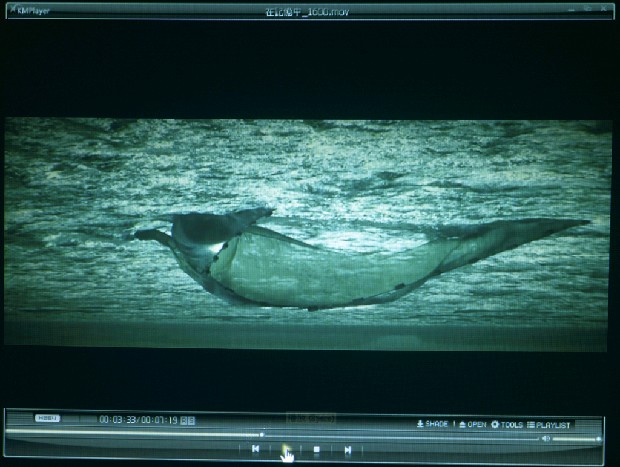Click the KMPlayer logo in title bar
Viewport: 620px width, 467px height.
(28, 11)
